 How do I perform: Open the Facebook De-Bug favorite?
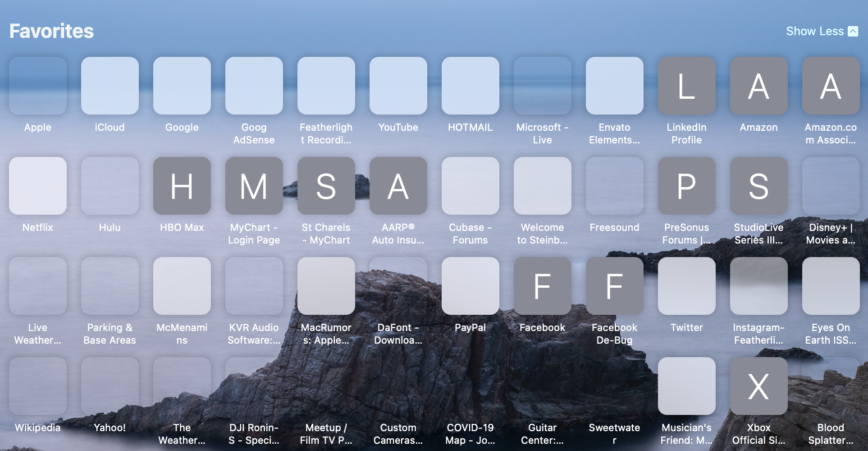[x=615, y=286]
